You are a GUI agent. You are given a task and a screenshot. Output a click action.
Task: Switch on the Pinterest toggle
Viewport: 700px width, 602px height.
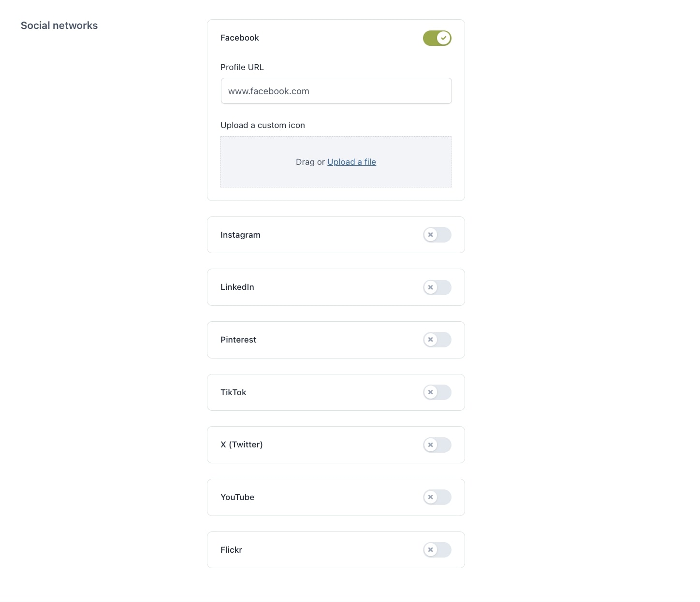pos(437,340)
